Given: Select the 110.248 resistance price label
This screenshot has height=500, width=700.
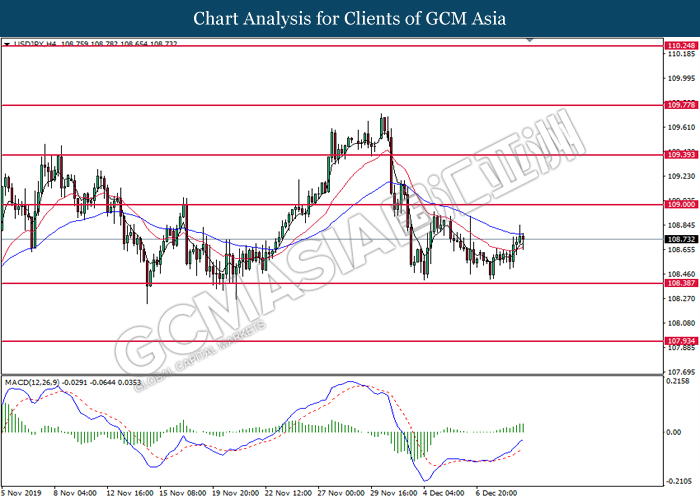Looking at the screenshot, I should 681,46.
